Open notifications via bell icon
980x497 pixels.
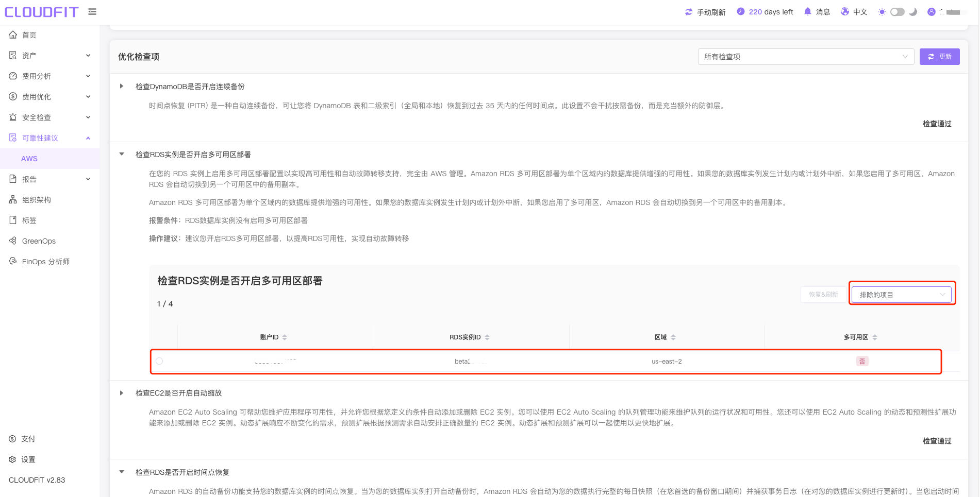(808, 11)
